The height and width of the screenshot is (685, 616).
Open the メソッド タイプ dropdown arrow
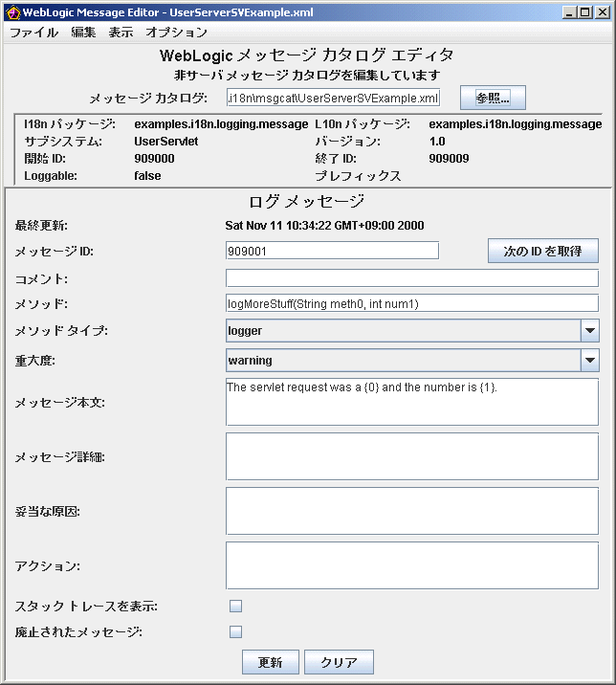[x=590, y=331]
